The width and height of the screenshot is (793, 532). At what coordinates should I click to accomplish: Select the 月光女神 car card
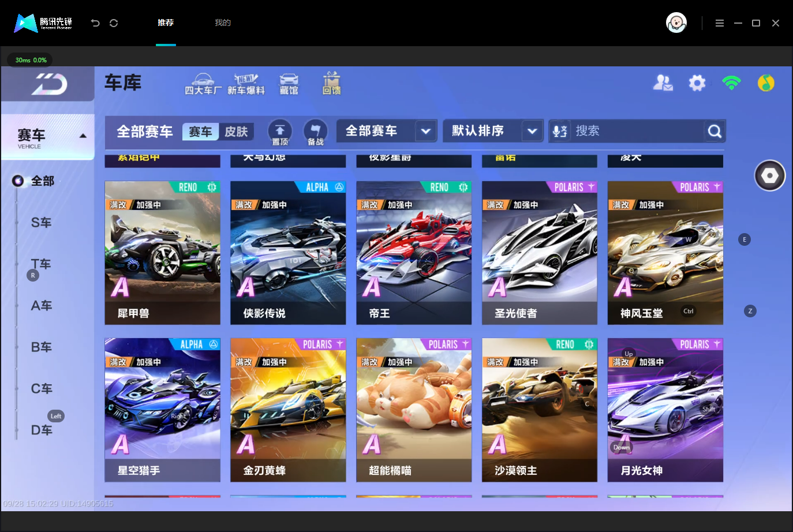[x=665, y=410]
